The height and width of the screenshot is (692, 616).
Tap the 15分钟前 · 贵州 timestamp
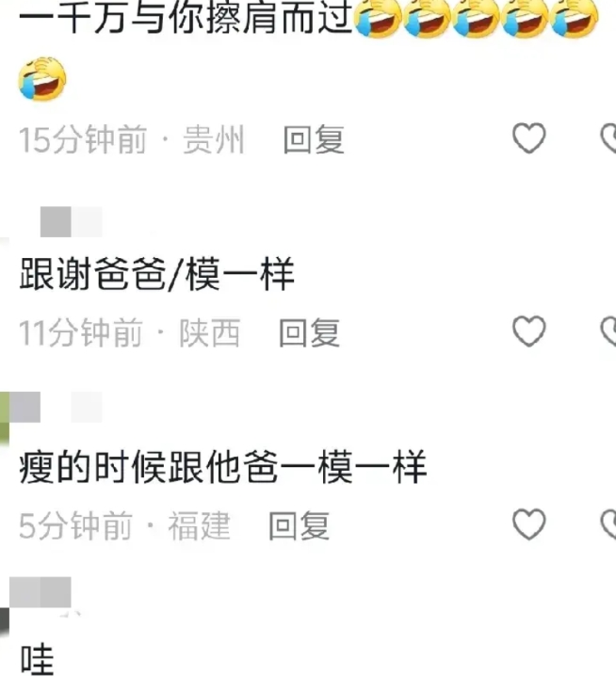[132, 139]
